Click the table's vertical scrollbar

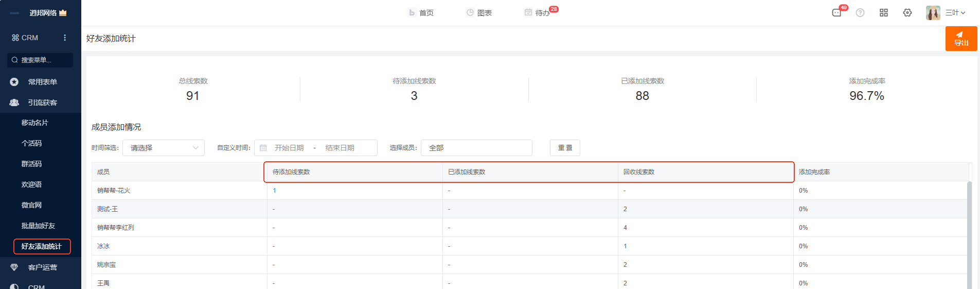tap(969, 232)
